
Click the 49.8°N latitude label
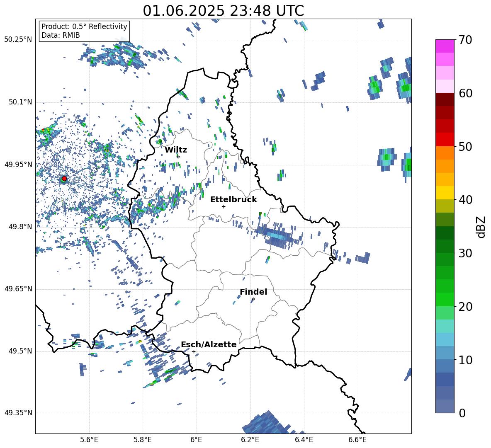[x=20, y=227]
